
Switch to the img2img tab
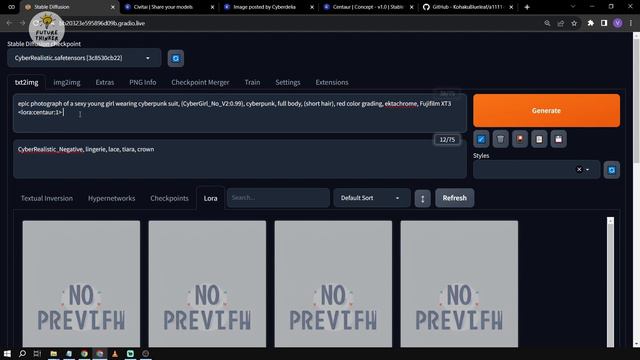(67, 82)
